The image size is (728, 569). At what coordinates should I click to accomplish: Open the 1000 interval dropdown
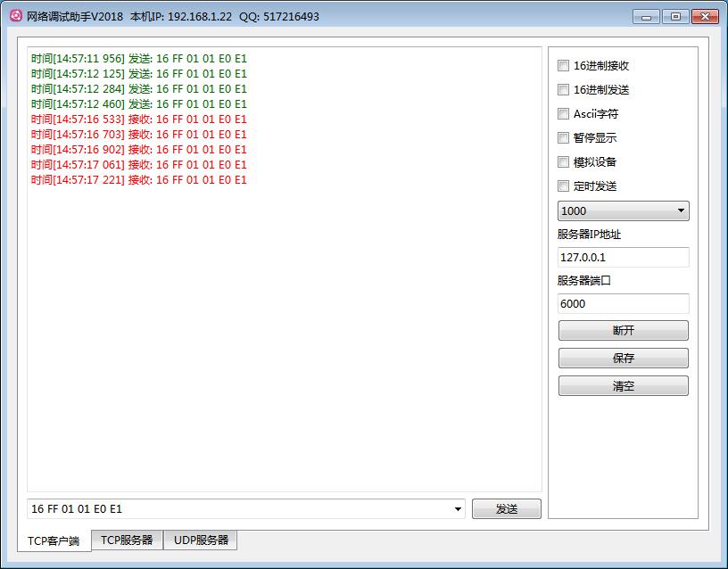[623, 211]
